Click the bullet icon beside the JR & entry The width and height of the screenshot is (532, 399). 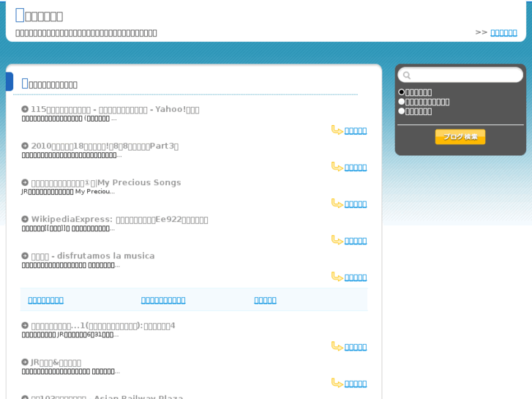click(25, 362)
